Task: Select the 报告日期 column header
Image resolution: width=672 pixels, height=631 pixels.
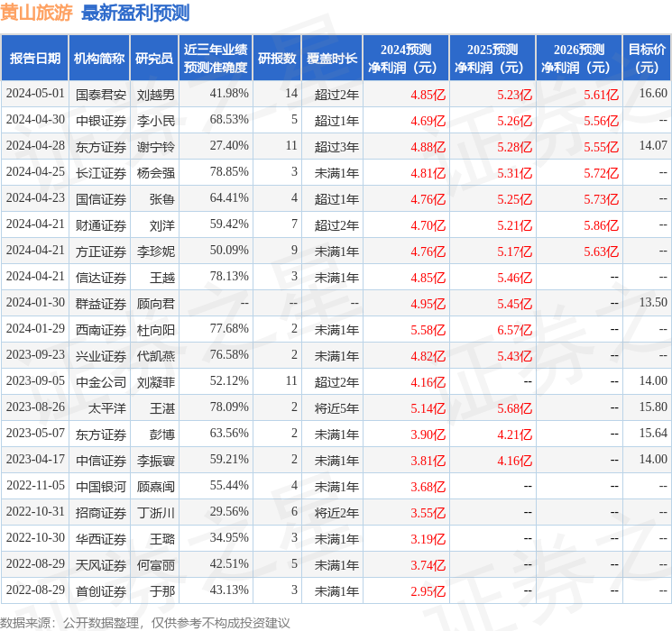Action: pos(34,59)
